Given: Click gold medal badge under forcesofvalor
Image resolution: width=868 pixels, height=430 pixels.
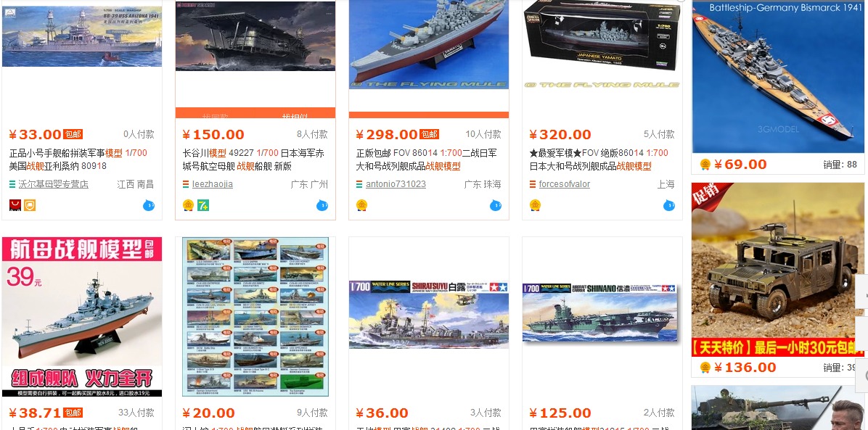Looking at the screenshot, I should (x=535, y=205).
